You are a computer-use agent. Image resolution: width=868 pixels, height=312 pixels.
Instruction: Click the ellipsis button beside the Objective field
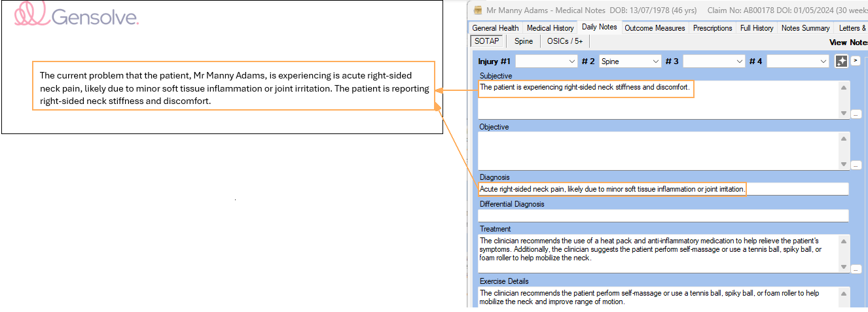(x=856, y=165)
